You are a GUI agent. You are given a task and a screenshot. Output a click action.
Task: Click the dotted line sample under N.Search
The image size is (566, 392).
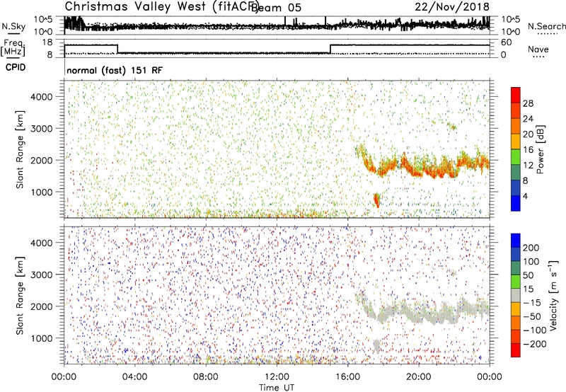(546, 34)
